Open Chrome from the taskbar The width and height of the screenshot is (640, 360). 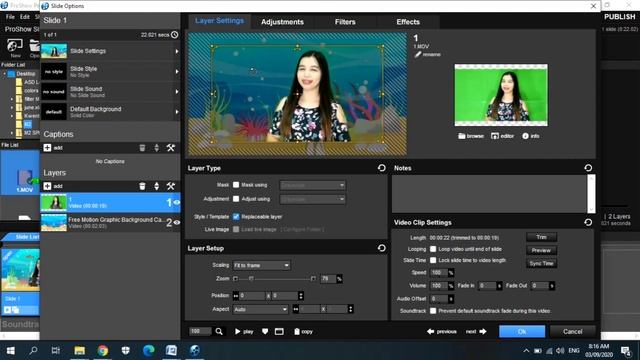click(x=102, y=350)
